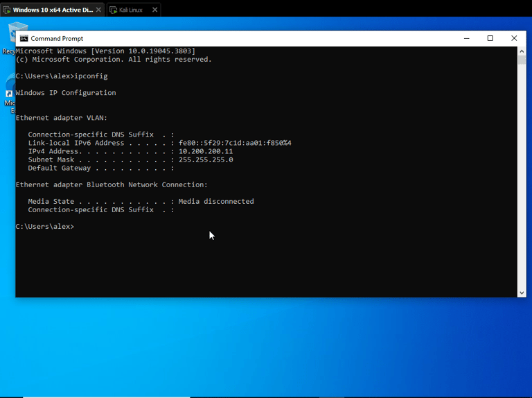Screen dimensions: 532x398
Task: Select the Microsoft Edge desktop shortcut
Action: (x=10, y=94)
